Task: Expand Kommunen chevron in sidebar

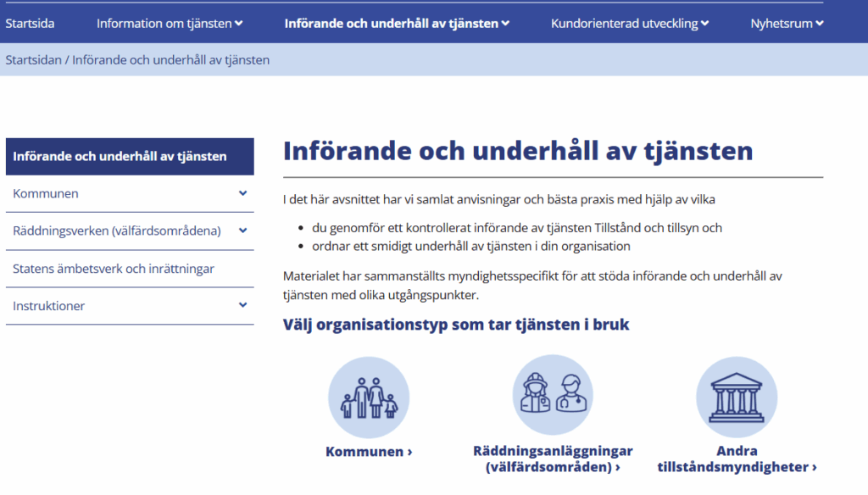Action: click(x=242, y=193)
